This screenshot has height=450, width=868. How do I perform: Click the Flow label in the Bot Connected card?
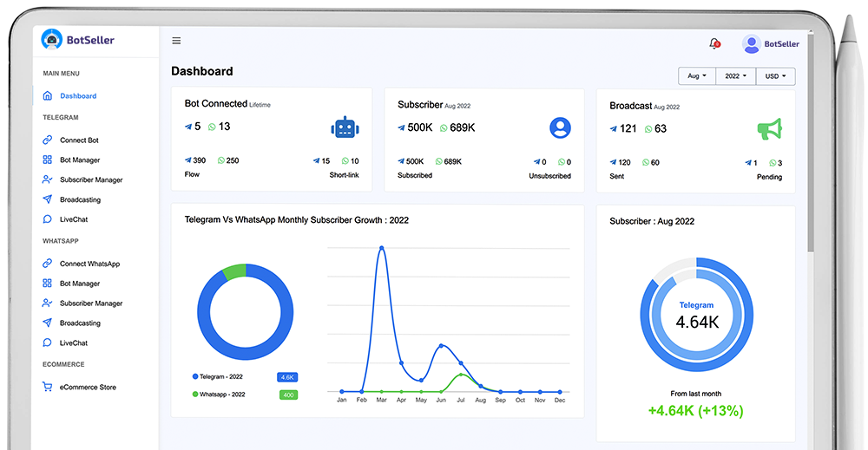click(192, 174)
